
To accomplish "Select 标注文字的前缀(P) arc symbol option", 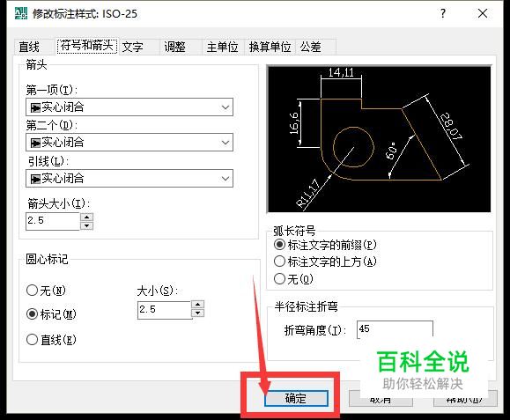I will [325, 245].
